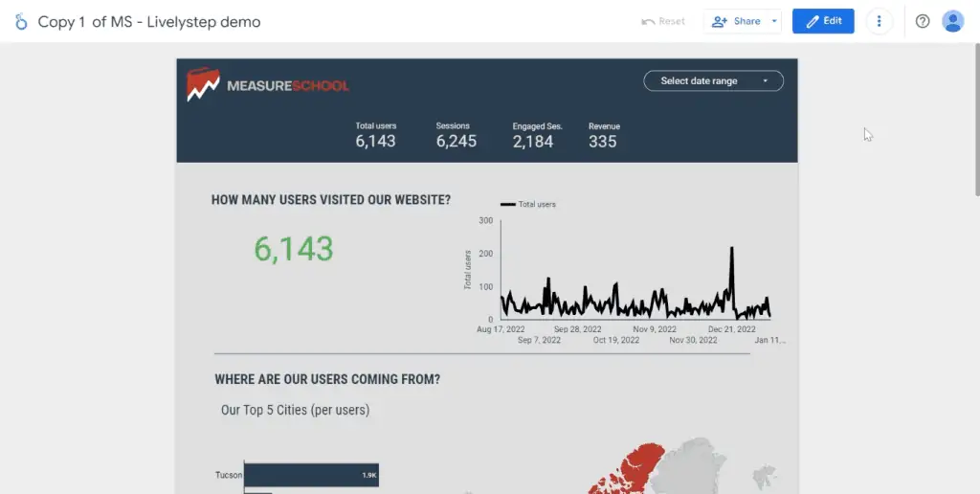Click the Share button

[x=736, y=21]
